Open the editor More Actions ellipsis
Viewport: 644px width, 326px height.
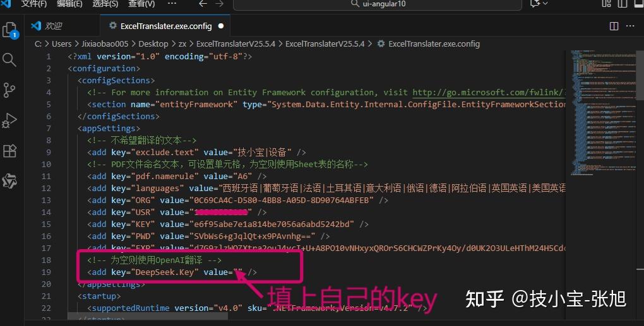(x=630, y=26)
